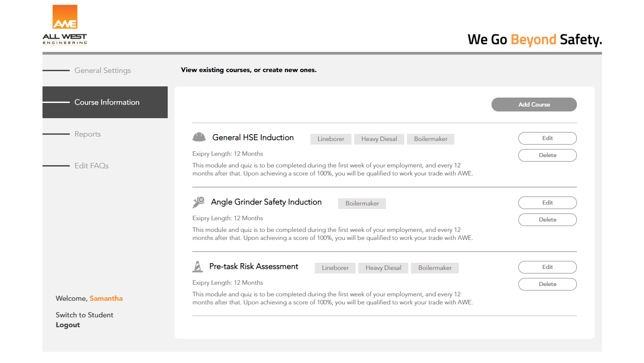Screen dimensions: 644x363
Task: Edit the Angle Grinder Safety Induction course
Action: pyautogui.click(x=547, y=203)
